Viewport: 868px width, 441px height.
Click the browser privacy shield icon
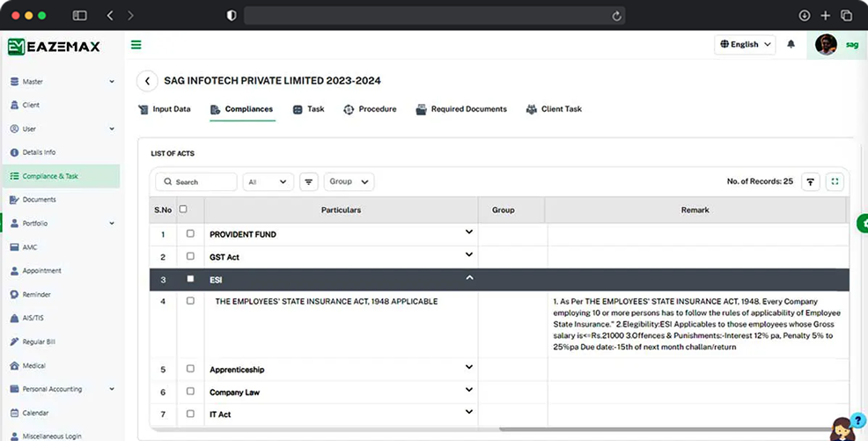coord(232,16)
